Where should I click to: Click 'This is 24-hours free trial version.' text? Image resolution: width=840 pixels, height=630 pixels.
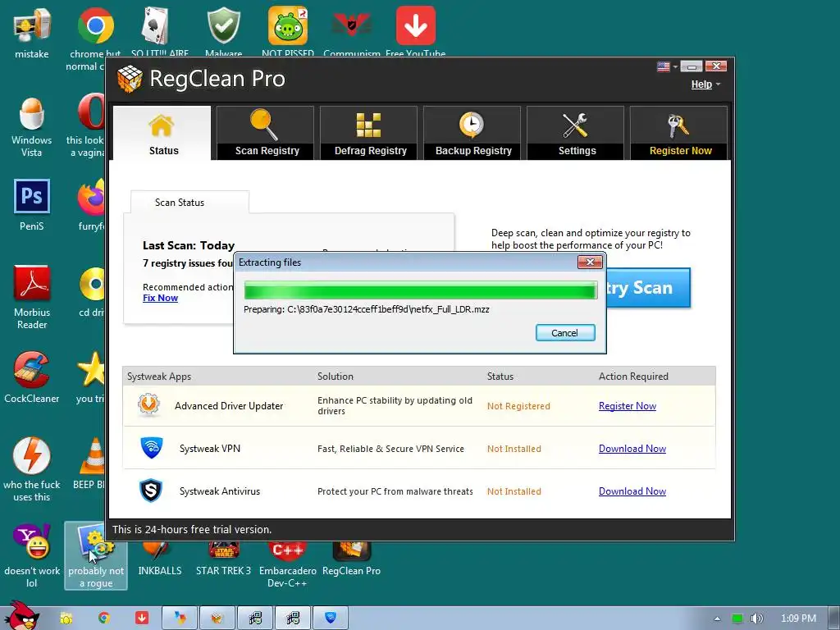point(192,529)
